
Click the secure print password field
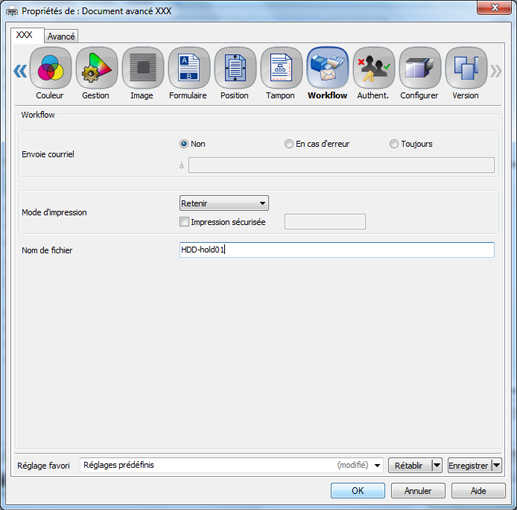pos(325,222)
